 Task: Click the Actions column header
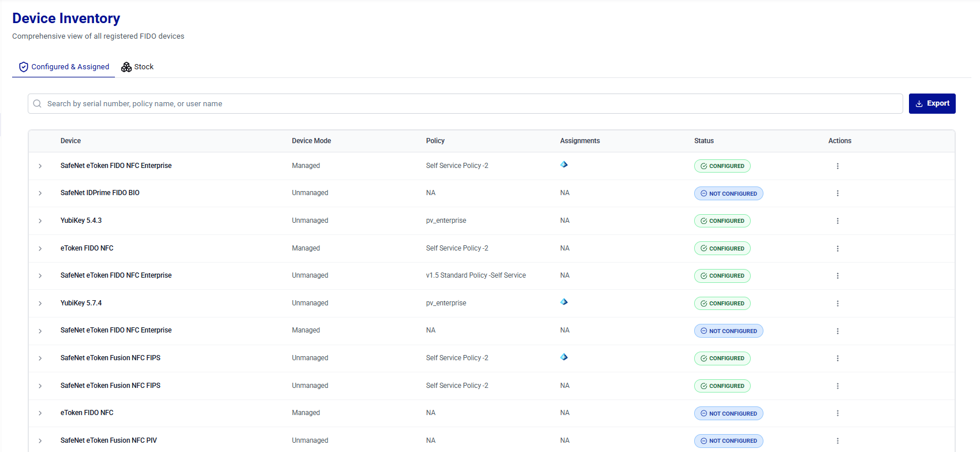coord(840,141)
